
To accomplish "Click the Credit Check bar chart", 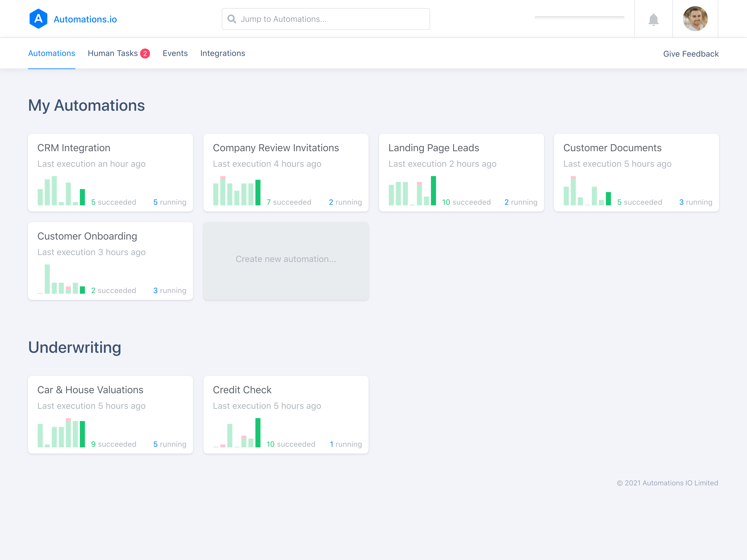I will point(237,433).
